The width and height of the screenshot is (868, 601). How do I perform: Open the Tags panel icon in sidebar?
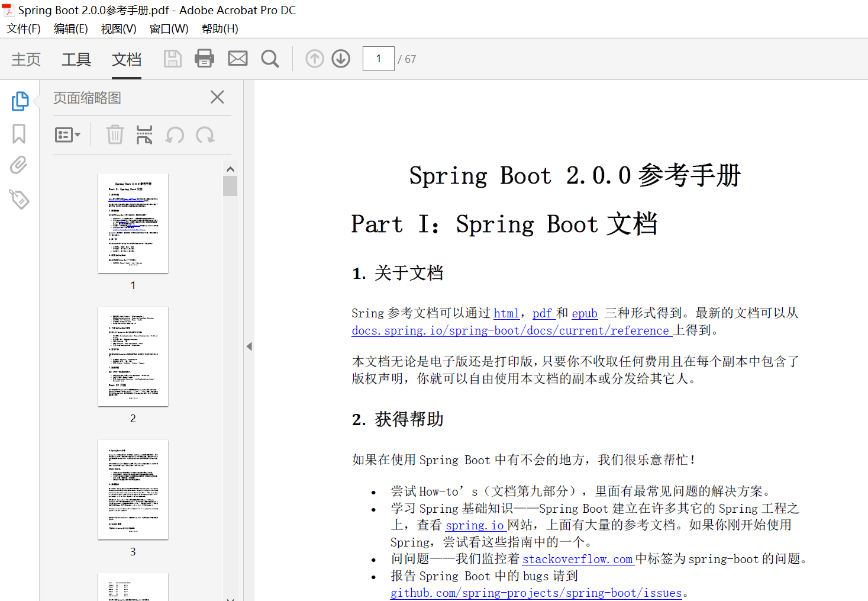tap(19, 199)
